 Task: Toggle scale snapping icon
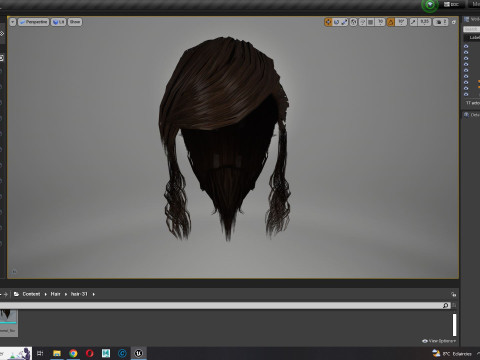413,22
